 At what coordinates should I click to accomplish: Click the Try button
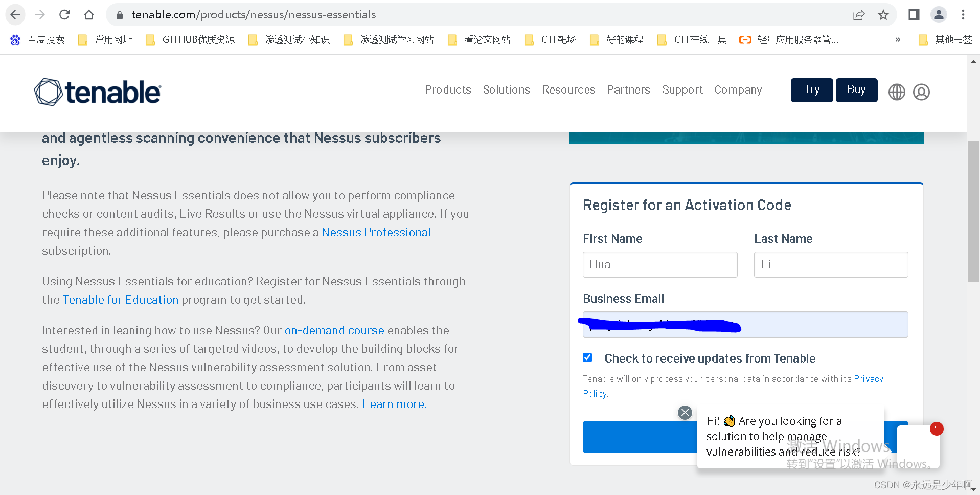click(x=812, y=90)
